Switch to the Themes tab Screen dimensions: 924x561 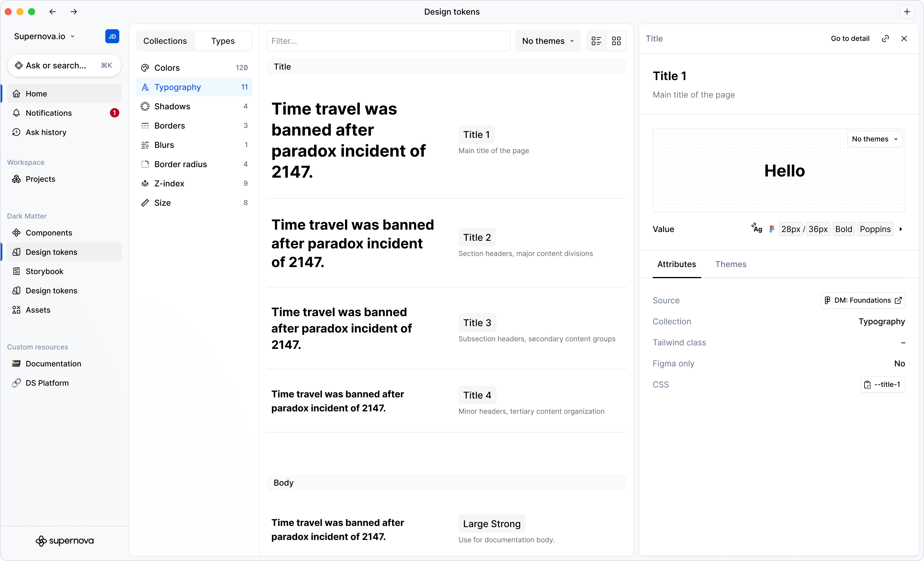(730, 264)
